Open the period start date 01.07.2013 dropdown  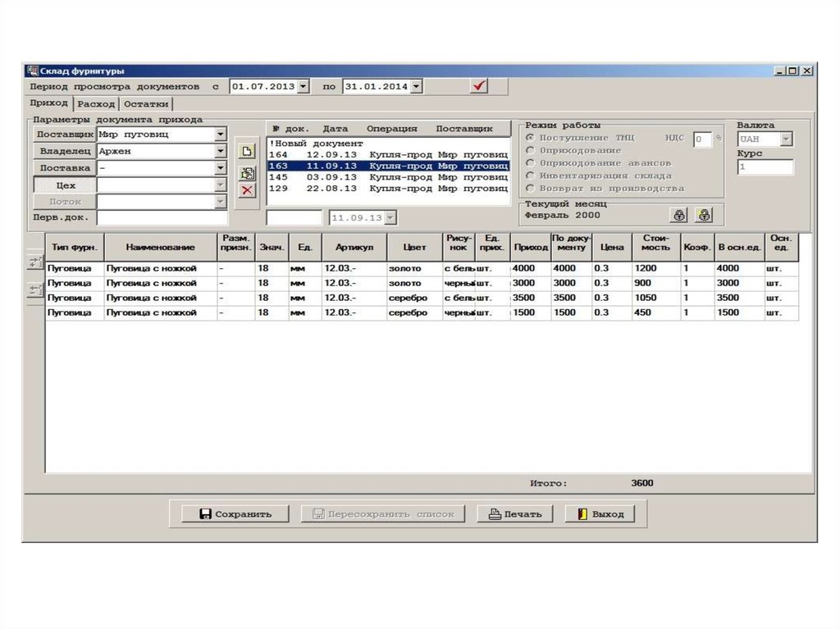(x=304, y=86)
